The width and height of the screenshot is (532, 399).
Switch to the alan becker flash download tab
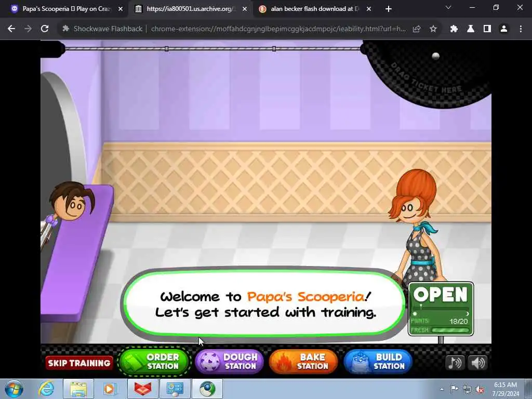(314, 9)
